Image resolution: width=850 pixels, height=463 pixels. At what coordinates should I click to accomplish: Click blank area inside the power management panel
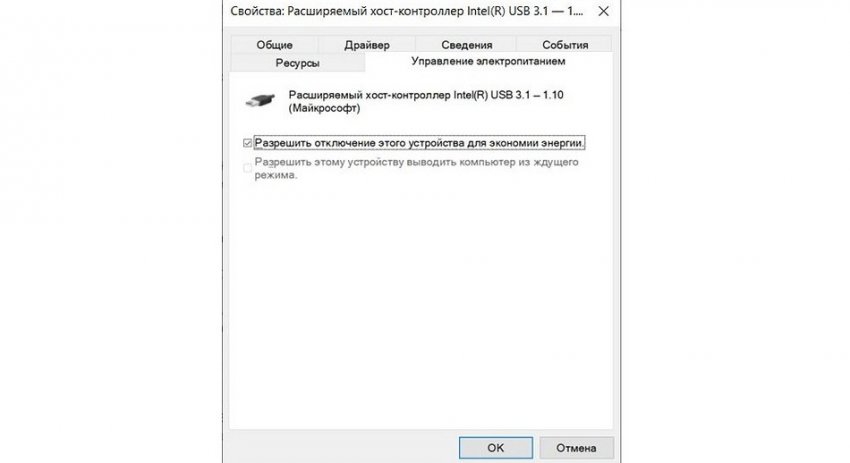[421, 304]
